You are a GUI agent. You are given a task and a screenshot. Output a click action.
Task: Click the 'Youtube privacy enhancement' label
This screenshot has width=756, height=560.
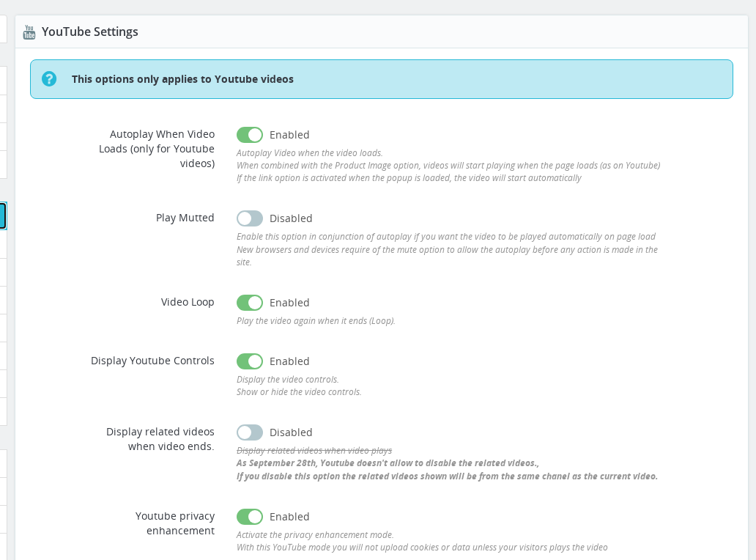point(174,523)
